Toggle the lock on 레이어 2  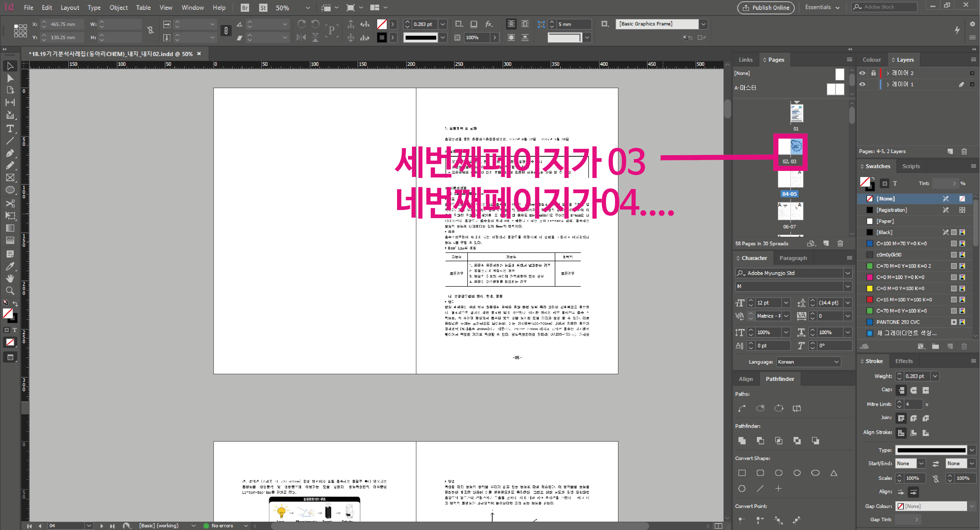873,73
